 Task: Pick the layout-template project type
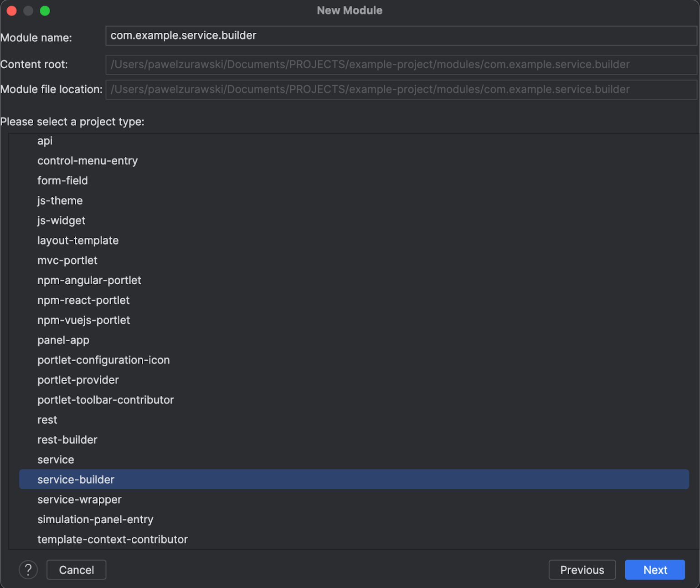pos(77,240)
